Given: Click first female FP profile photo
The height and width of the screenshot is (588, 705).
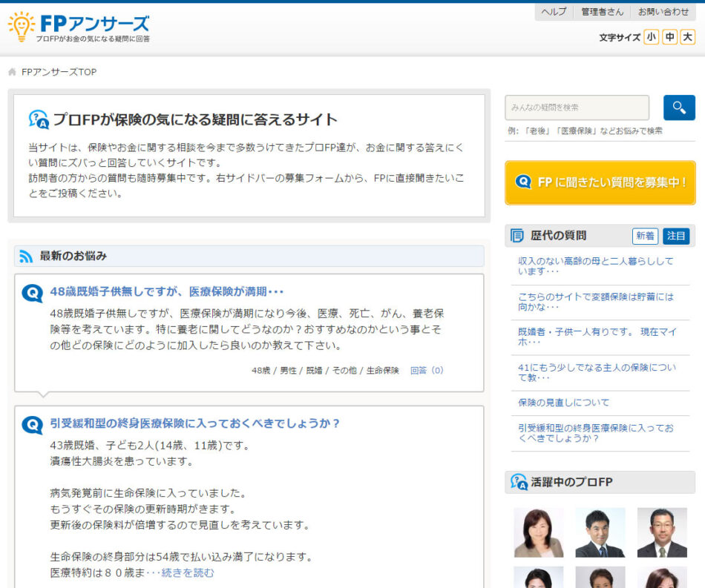Looking at the screenshot, I should (x=538, y=532).
